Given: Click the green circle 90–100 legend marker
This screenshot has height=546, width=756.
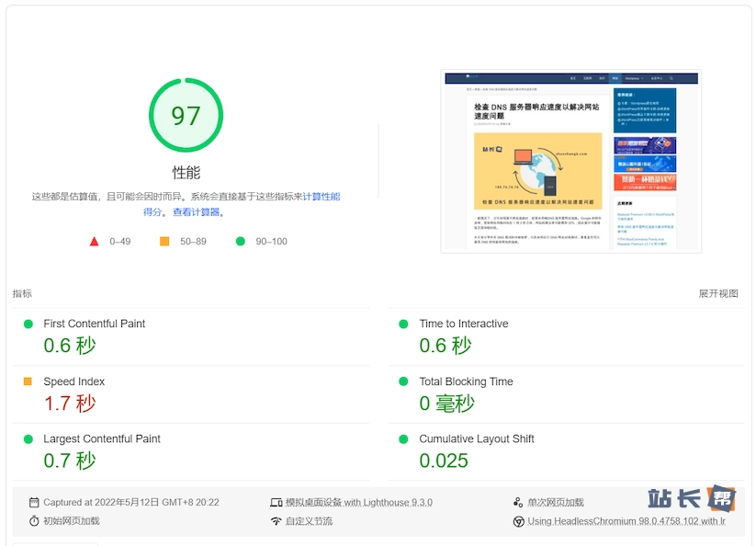Looking at the screenshot, I should pyautogui.click(x=241, y=241).
